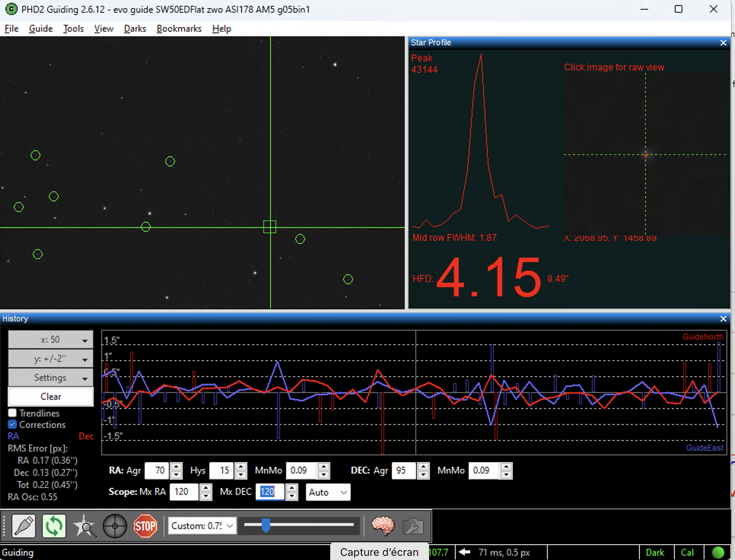Open the x: 50 scale dropdown
The image size is (735, 560).
51,340
